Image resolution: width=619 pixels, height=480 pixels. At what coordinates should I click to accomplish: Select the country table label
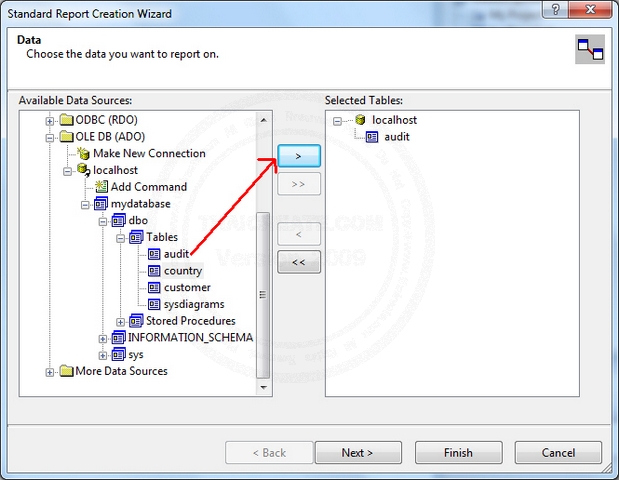(183, 271)
